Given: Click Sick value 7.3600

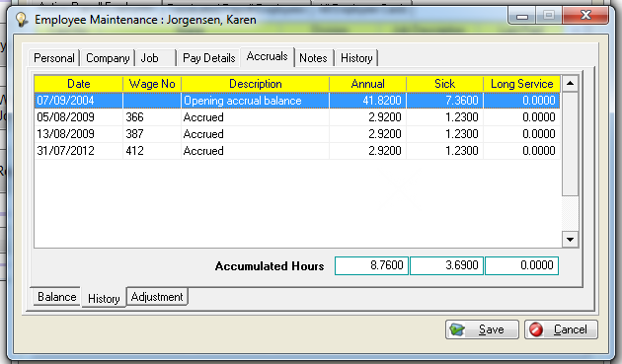Looking at the screenshot, I should point(444,101).
